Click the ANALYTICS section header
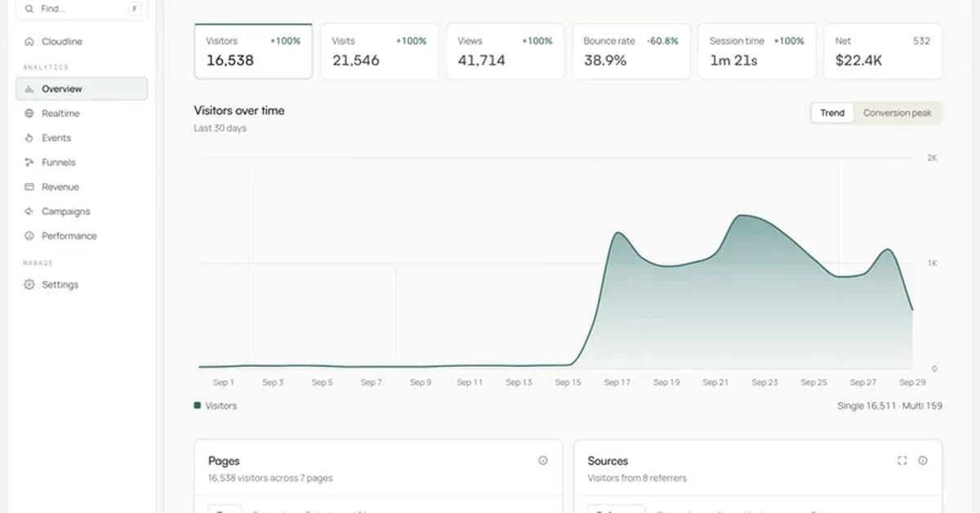The image size is (980, 513). pyautogui.click(x=46, y=67)
